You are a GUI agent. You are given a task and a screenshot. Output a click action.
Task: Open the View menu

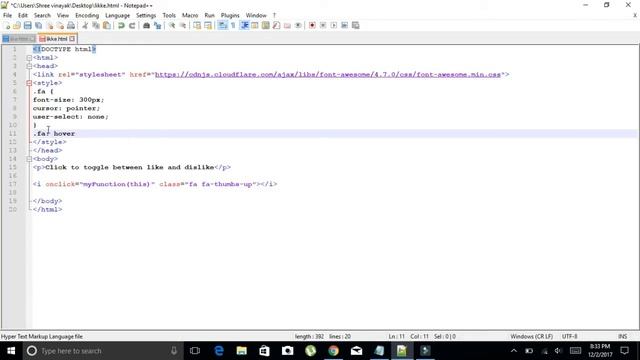point(62,15)
